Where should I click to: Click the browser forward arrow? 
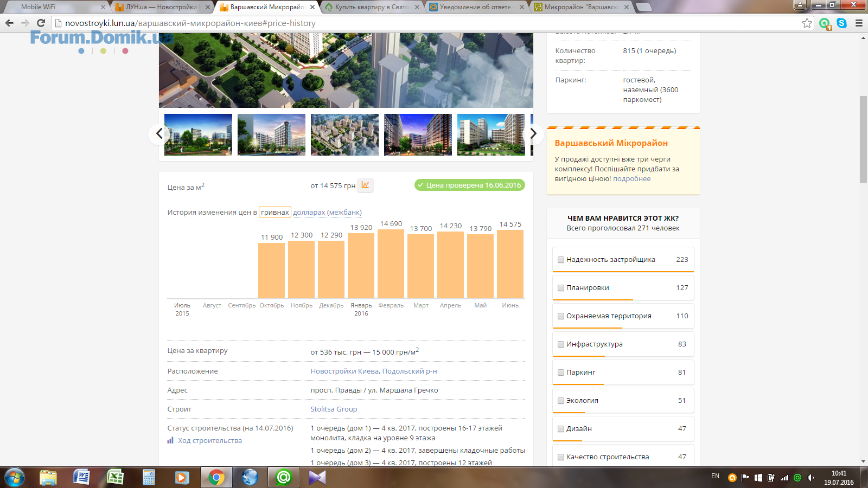[x=25, y=23]
